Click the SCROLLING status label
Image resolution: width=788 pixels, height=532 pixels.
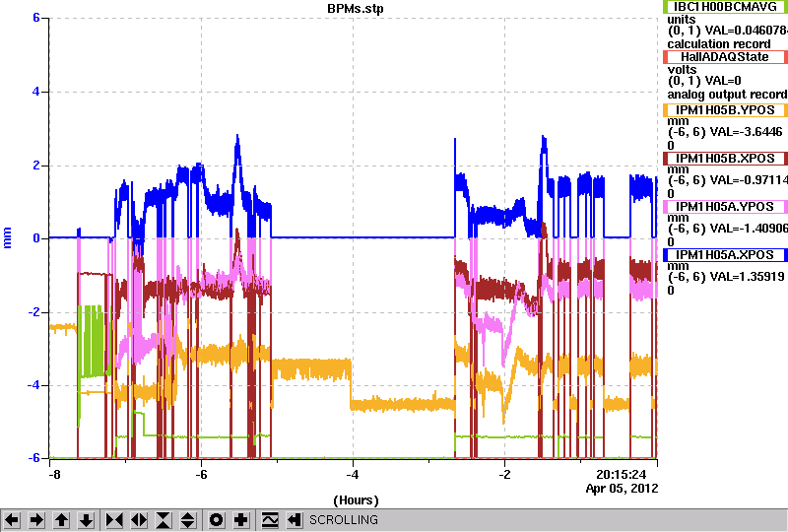tap(343, 520)
